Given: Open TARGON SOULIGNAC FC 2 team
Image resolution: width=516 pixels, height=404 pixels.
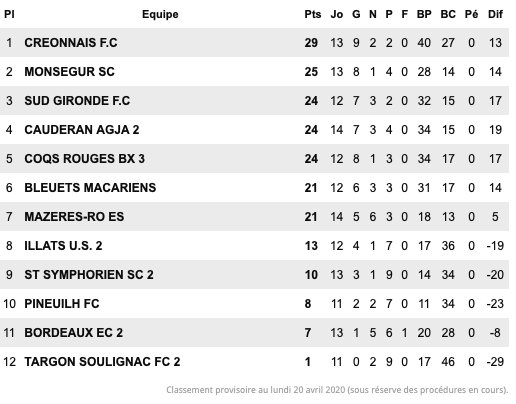Looking at the screenshot, I should pyautogui.click(x=102, y=362).
